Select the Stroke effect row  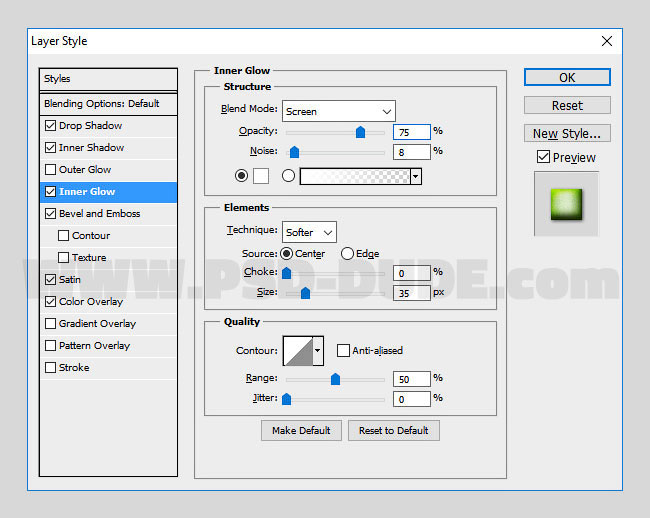[108, 367]
